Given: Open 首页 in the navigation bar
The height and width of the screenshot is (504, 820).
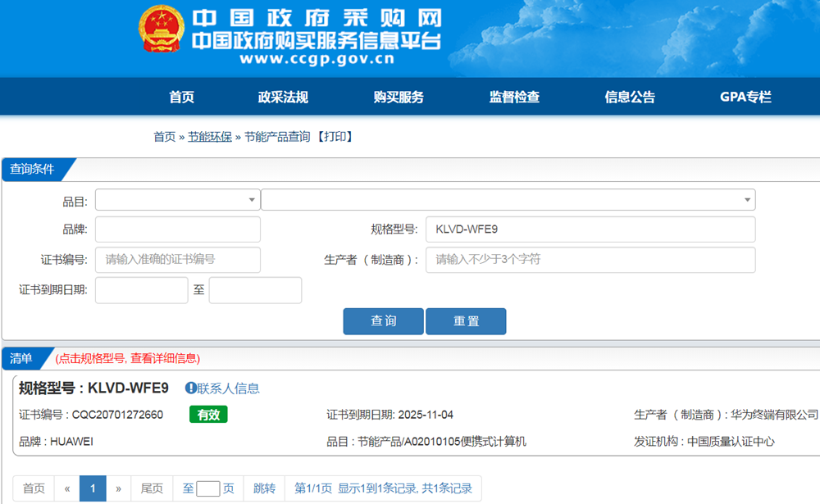Looking at the screenshot, I should (x=181, y=97).
